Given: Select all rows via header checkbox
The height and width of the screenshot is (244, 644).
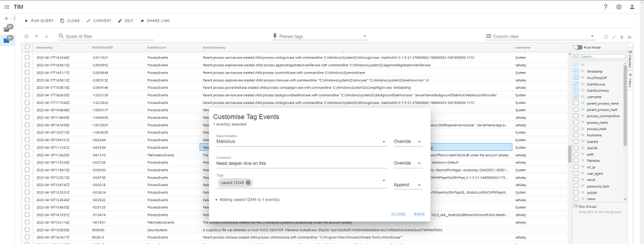Looking at the screenshot, I should pyautogui.click(x=27, y=47).
